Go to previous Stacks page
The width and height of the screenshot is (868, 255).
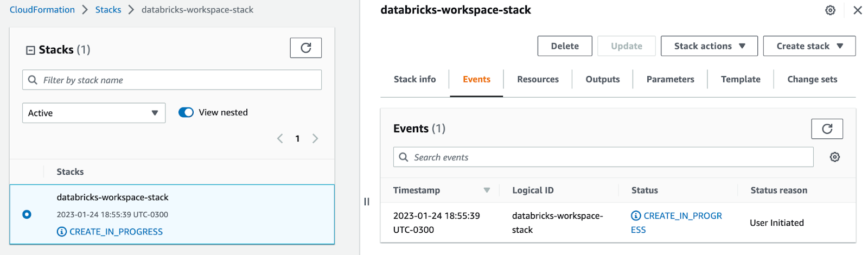(x=280, y=138)
